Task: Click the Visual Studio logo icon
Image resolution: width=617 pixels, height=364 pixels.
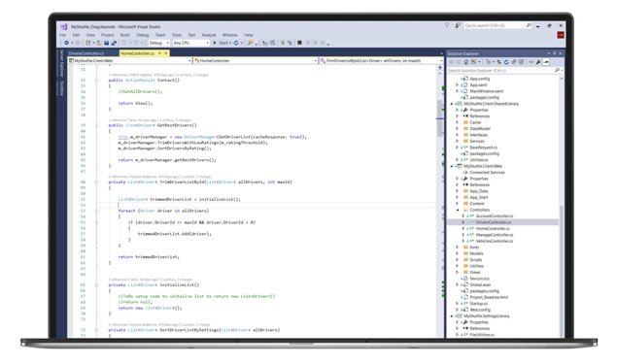Action: pyautogui.click(x=64, y=27)
